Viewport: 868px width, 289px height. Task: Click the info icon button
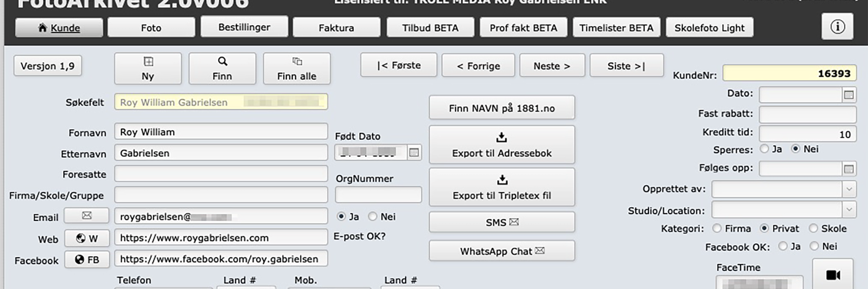coord(837,27)
